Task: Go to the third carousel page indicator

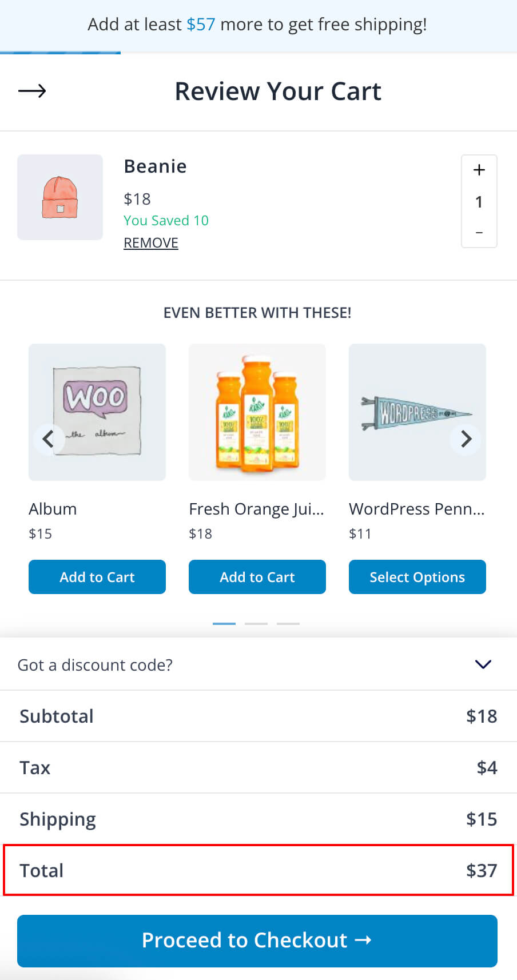Action: 288,623
